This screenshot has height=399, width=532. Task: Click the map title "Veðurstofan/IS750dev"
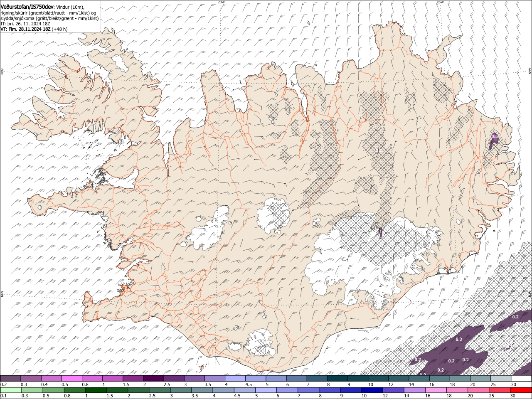[x=27, y=7]
